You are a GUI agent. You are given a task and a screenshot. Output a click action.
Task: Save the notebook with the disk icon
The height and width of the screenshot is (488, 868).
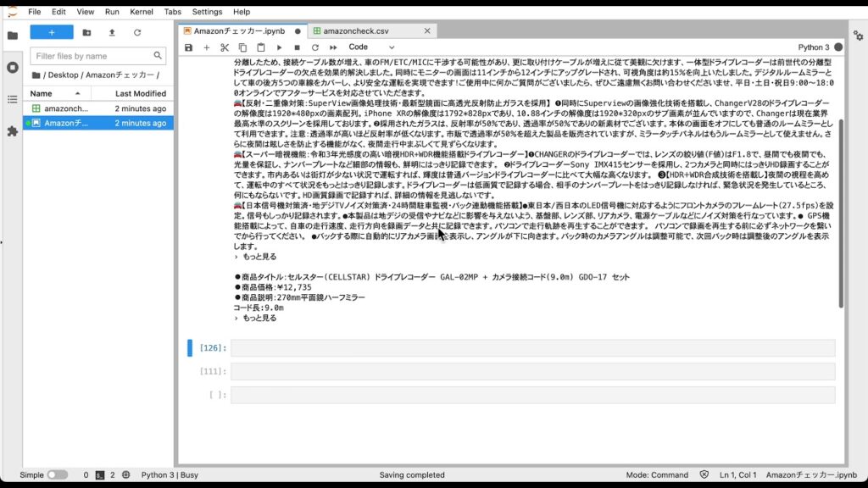point(188,48)
